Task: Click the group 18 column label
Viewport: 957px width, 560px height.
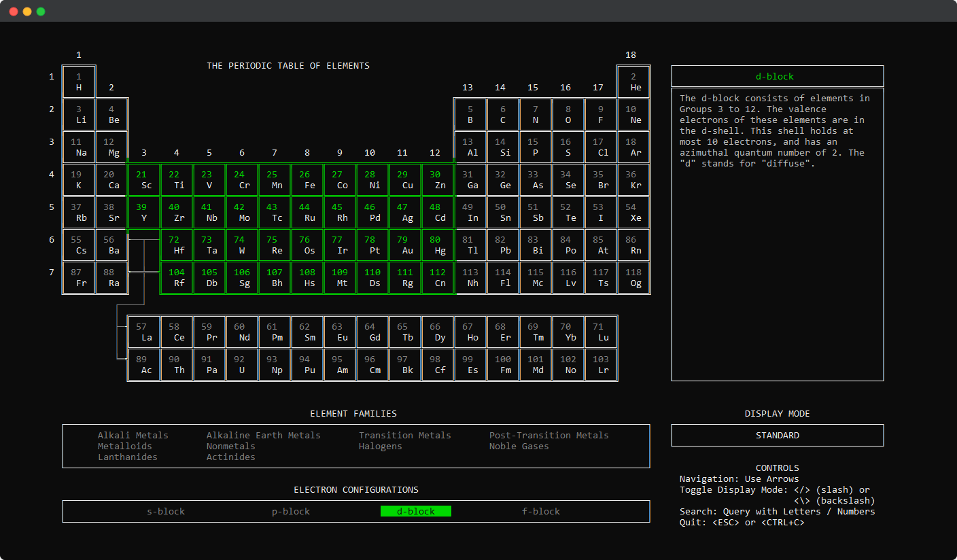Action: tap(631, 54)
